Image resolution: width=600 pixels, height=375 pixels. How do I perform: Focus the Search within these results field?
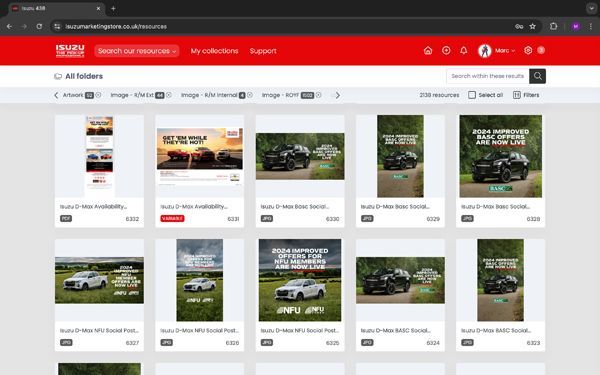(488, 76)
